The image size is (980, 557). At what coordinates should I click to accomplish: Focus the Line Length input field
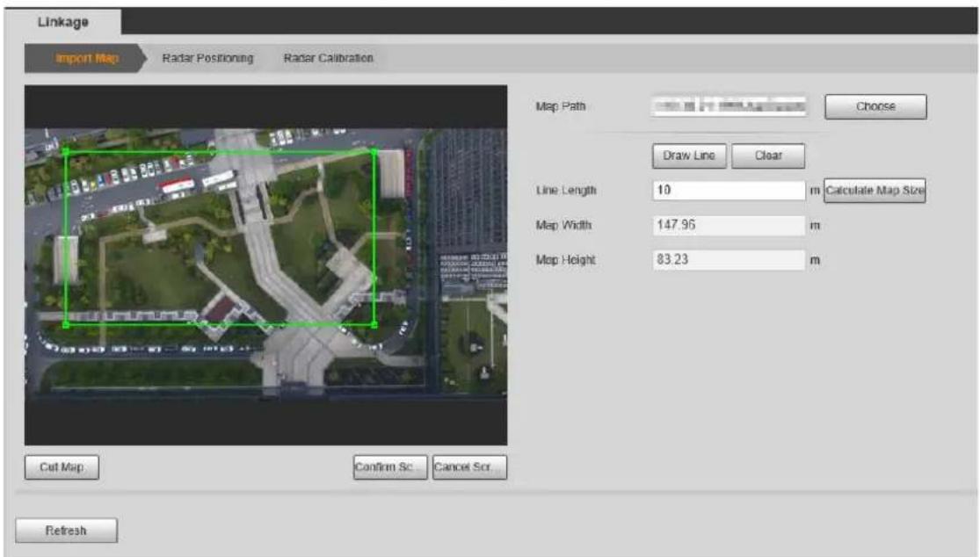(729, 191)
